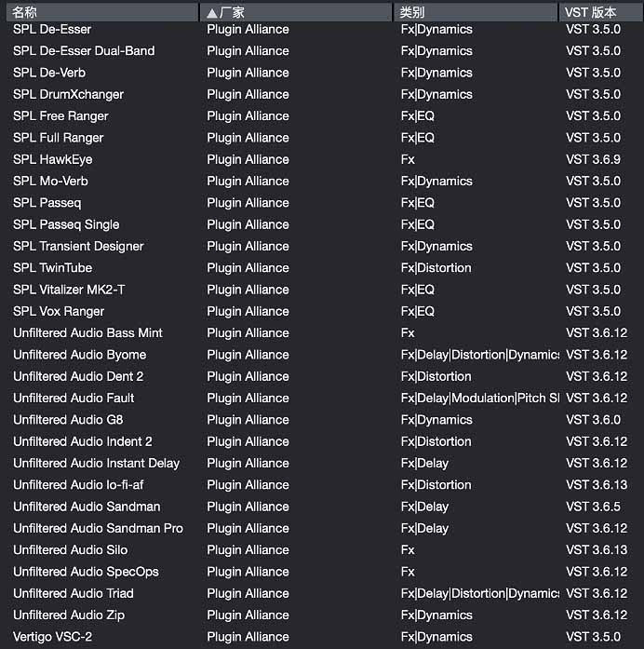Select the SPL Free Ranger entry
Image resolution: width=644 pixels, height=649 pixels.
click(322, 115)
